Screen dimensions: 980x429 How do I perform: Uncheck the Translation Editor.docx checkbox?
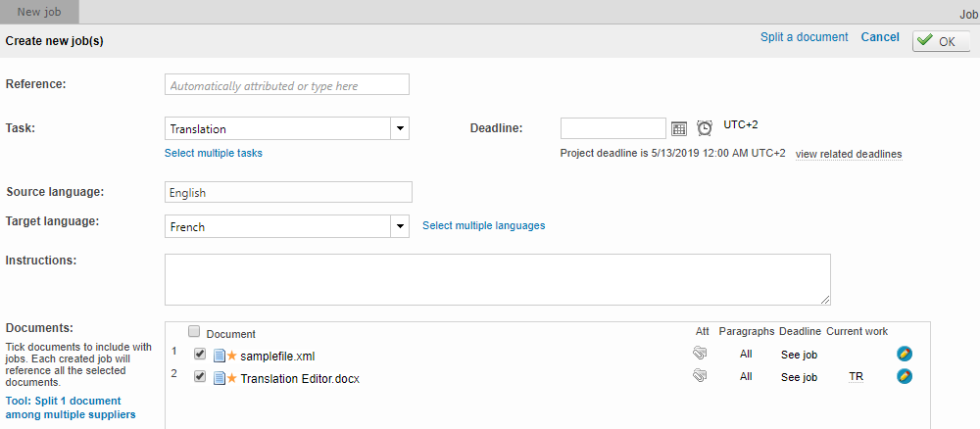(x=200, y=377)
